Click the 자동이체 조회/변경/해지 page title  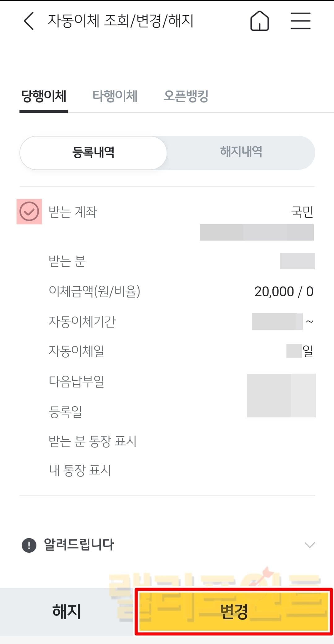(x=121, y=21)
